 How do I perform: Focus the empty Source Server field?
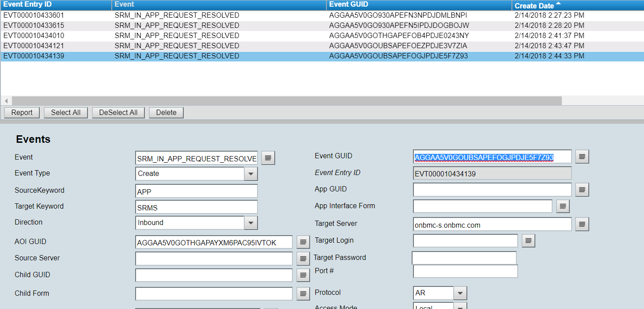coord(214,259)
